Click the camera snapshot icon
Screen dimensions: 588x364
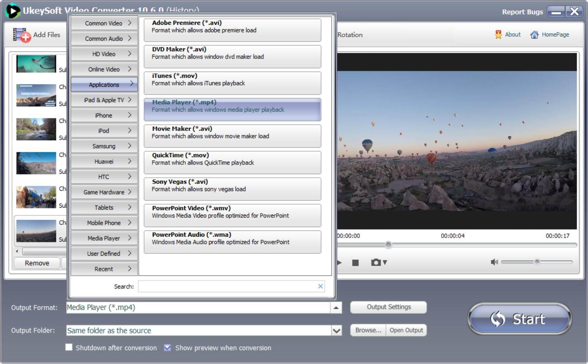(376, 262)
